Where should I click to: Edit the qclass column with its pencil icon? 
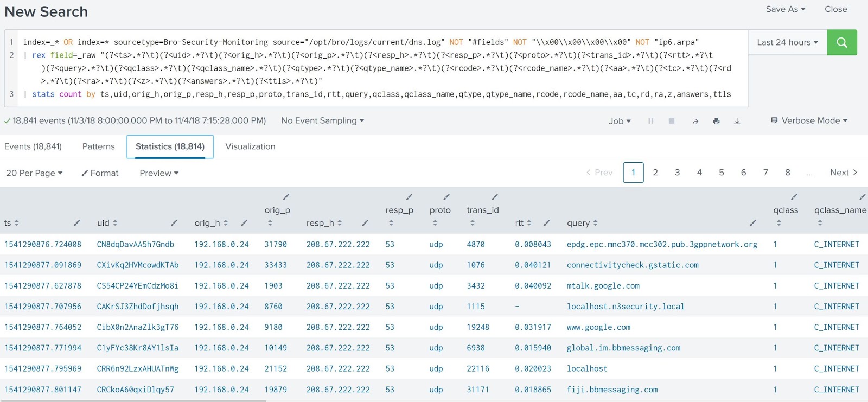tap(794, 197)
